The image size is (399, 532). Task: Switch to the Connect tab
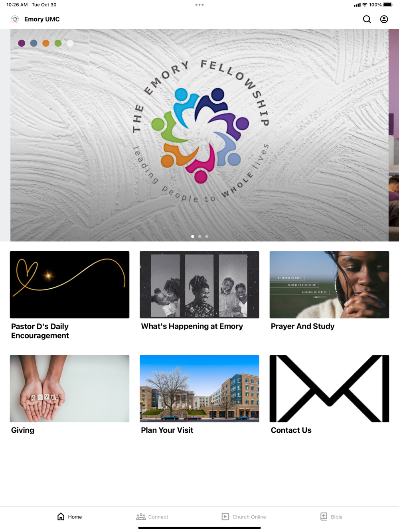click(x=152, y=516)
